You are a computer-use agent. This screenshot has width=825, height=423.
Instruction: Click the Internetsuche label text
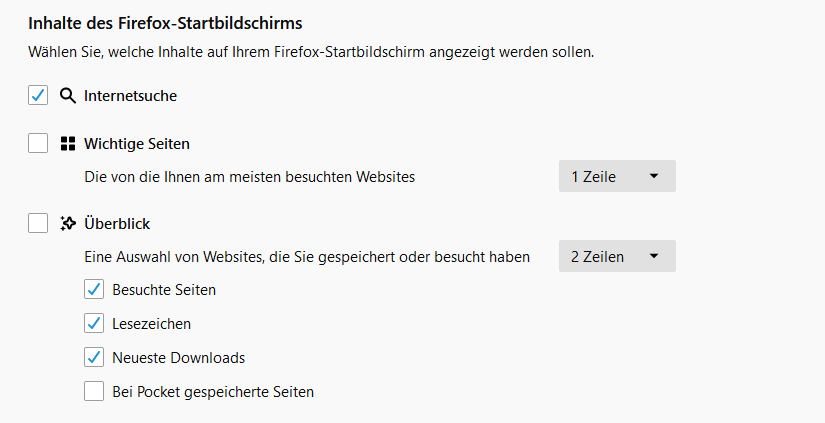[131, 96]
